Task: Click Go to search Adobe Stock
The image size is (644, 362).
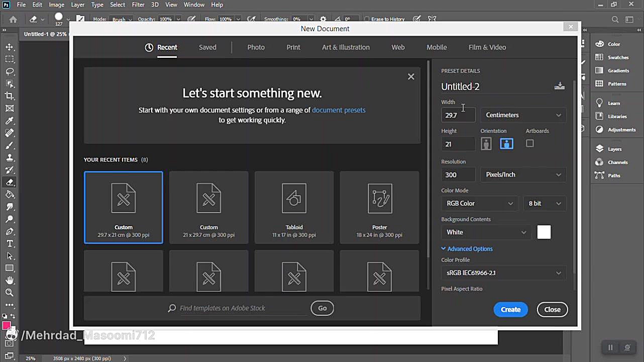Action: click(x=322, y=308)
